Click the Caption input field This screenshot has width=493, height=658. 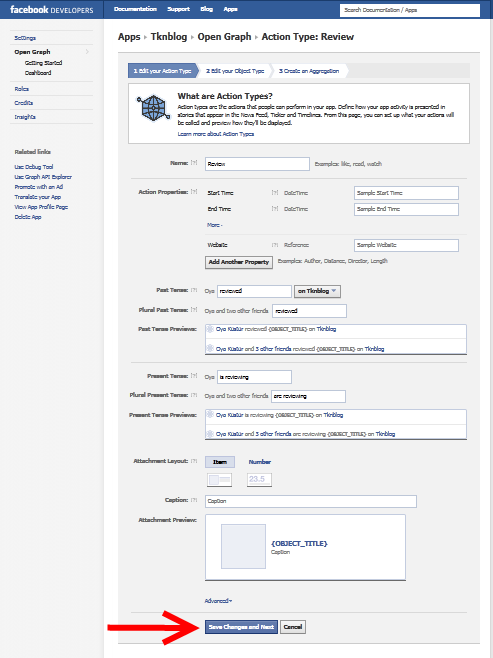(x=311, y=501)
